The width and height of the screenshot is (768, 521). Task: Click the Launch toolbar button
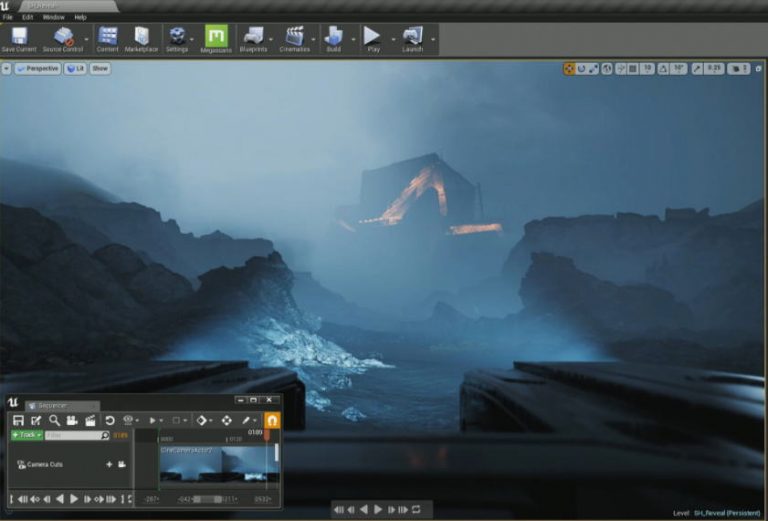pos(412,39)
